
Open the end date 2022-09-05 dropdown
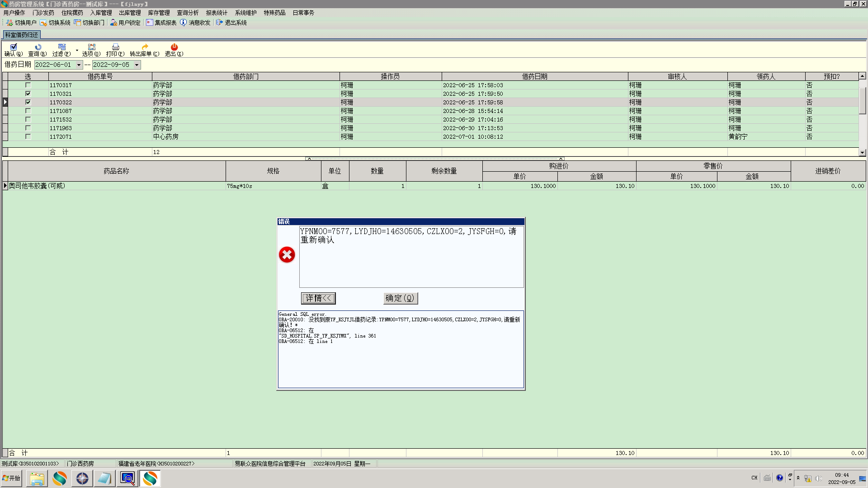[x=137, y=65]
